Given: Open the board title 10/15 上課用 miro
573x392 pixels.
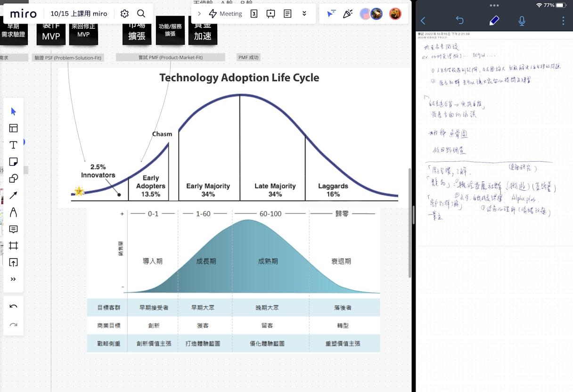Looking at the screenshot, I should click(x=78, y=14).
